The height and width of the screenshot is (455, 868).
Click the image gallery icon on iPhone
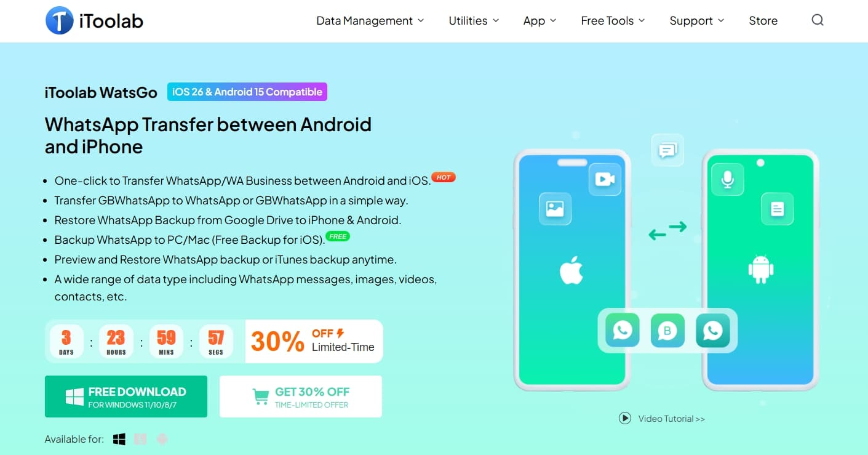(x=555, y=209)
